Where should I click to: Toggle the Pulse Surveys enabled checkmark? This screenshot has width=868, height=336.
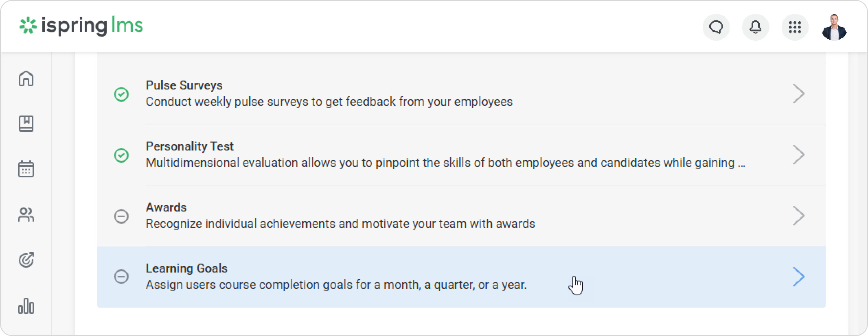pos(121,94)
